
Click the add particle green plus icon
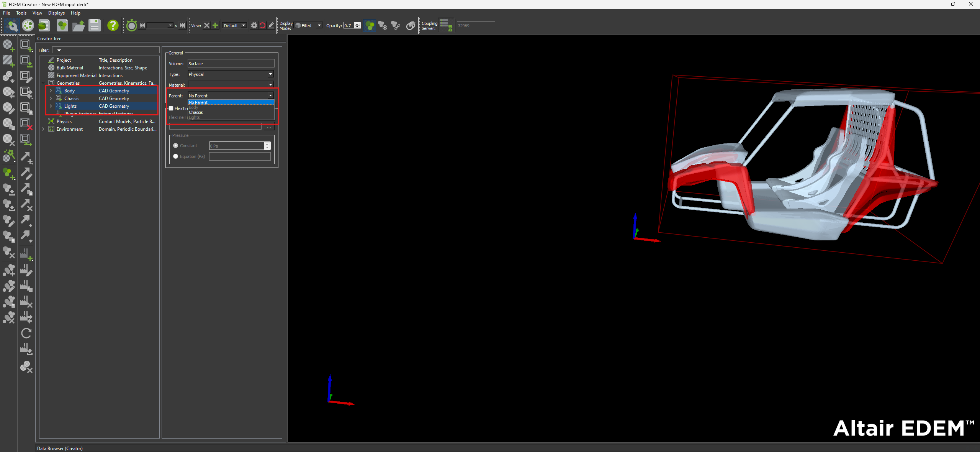9,174
